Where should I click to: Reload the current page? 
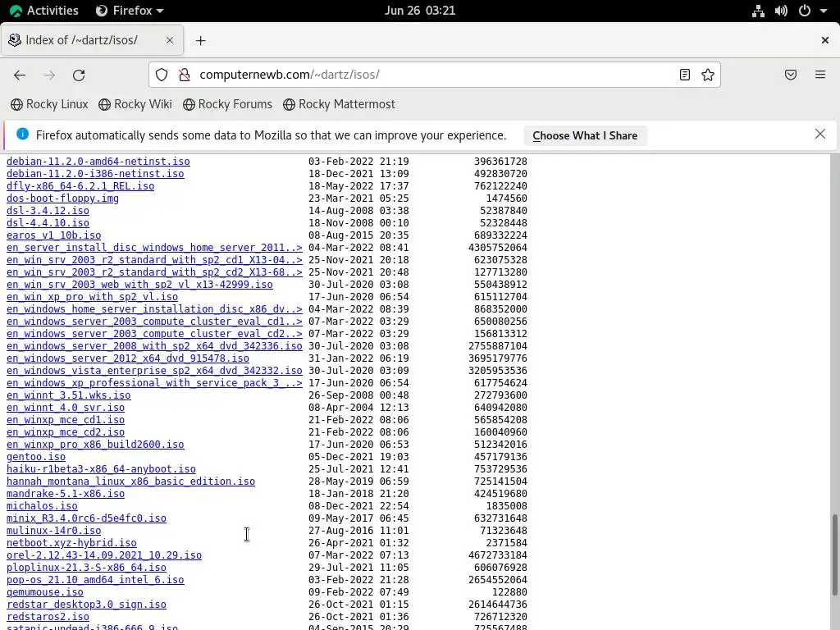[79, 75]
